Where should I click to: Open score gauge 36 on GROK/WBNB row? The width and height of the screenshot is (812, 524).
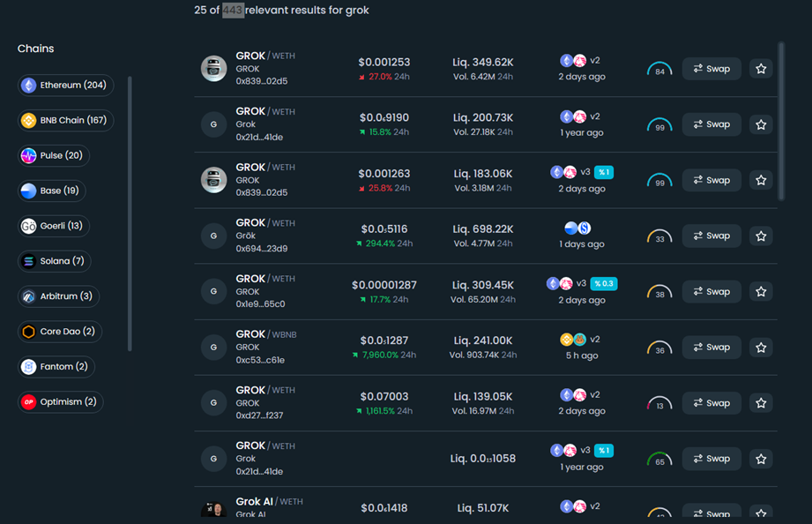pos(659,348)
